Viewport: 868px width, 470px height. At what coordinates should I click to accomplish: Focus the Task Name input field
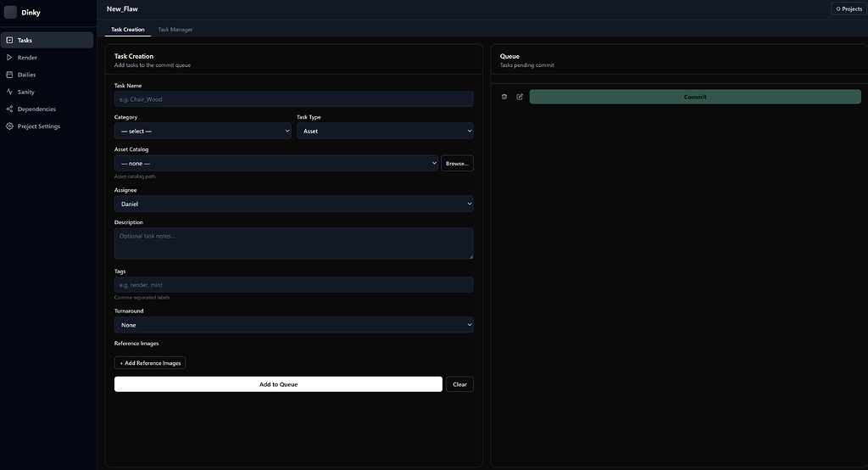294,99
